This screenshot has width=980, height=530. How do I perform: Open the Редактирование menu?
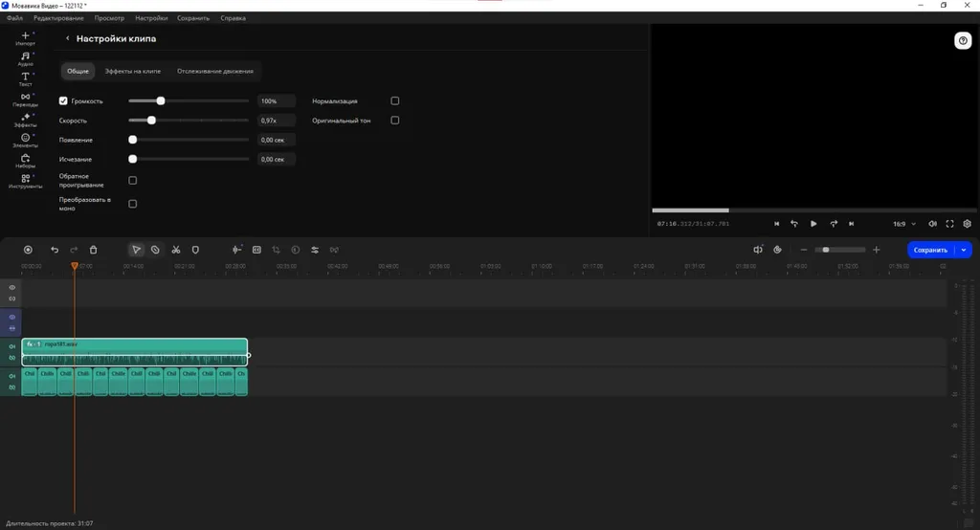point(58,18)
